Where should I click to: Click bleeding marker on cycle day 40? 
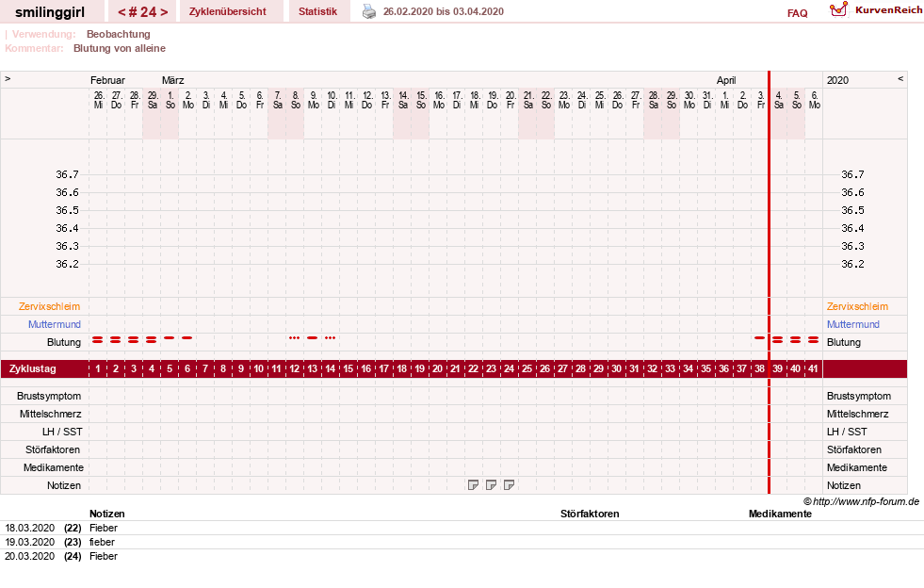(x=796, y=340)
